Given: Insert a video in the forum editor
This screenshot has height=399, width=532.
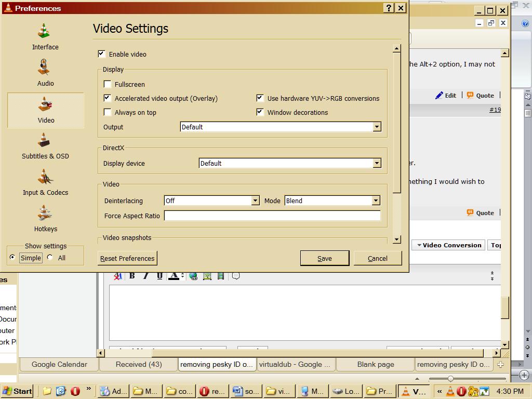Looking at the screenshot, I should (x=220, y=276).
